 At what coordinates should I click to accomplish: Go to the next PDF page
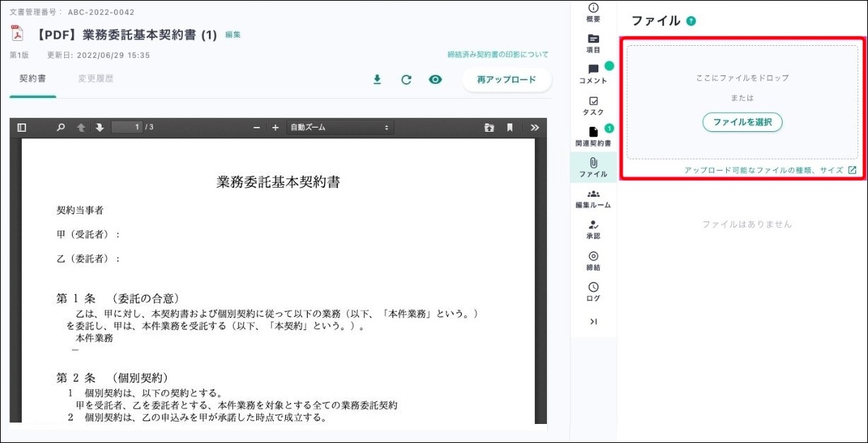(100, 128)
